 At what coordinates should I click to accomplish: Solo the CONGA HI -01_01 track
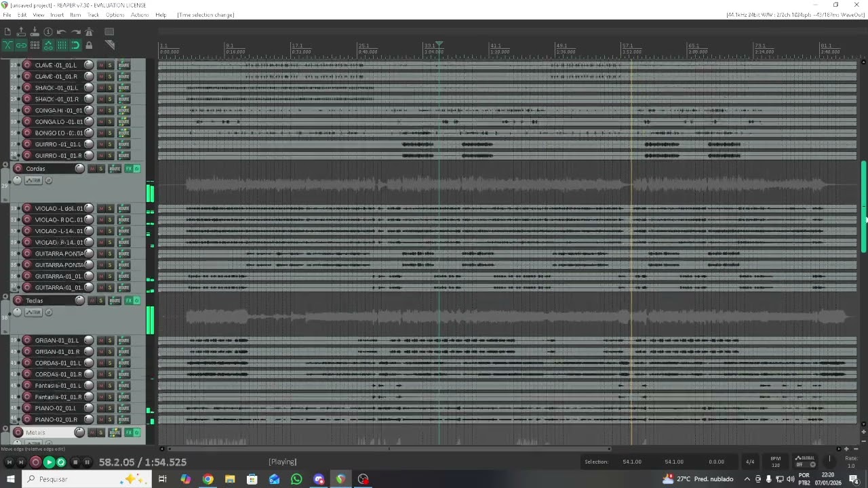point(110,110)
